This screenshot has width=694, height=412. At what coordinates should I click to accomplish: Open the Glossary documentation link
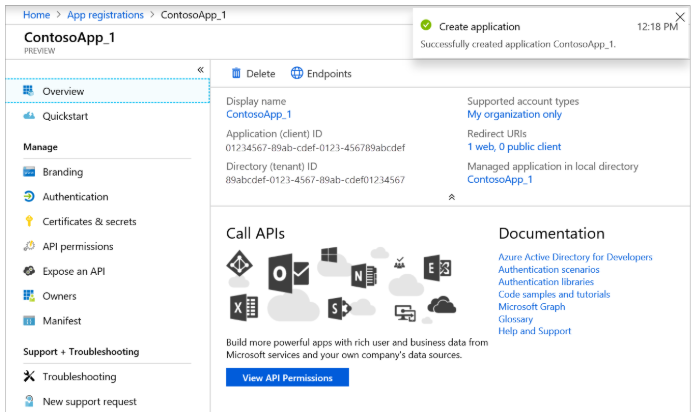click(516, 319)
